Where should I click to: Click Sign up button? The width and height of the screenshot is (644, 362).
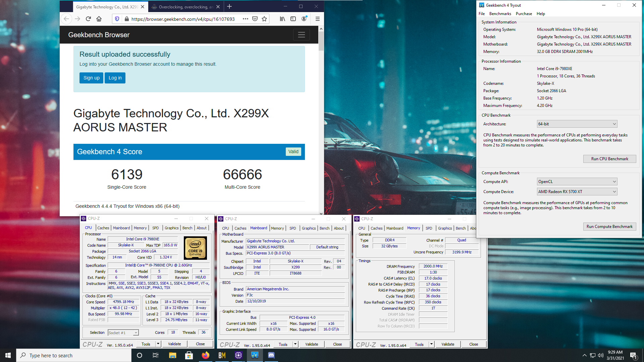[x=91, y=78]
